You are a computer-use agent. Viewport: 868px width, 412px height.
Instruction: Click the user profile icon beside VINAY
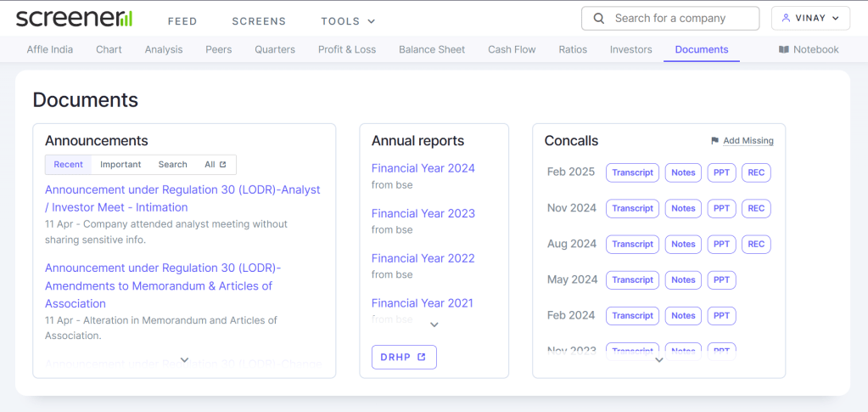[x=786, y=19]
